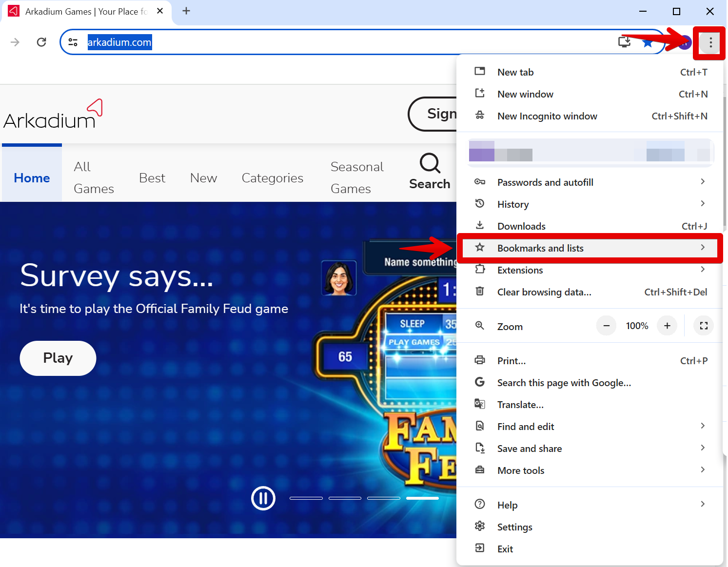Choose Print from the menu
The height and width of the screenshot is (567, 728).
[x=590, y=361]
